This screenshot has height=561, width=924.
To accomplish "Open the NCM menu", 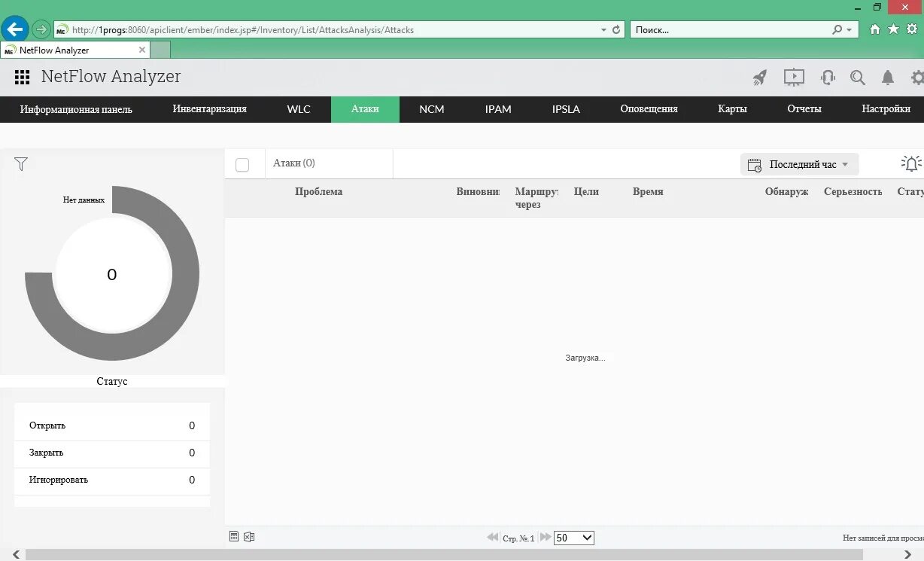I will 432,109.
